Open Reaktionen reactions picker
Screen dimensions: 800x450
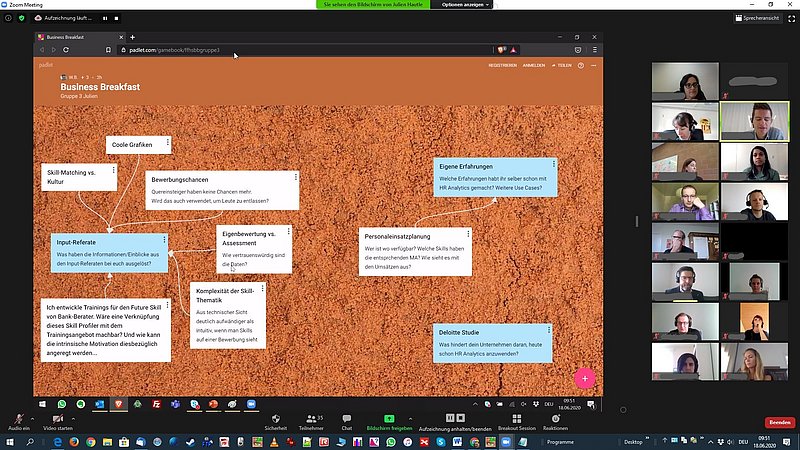pyautogui.click(x=555, y=419)
